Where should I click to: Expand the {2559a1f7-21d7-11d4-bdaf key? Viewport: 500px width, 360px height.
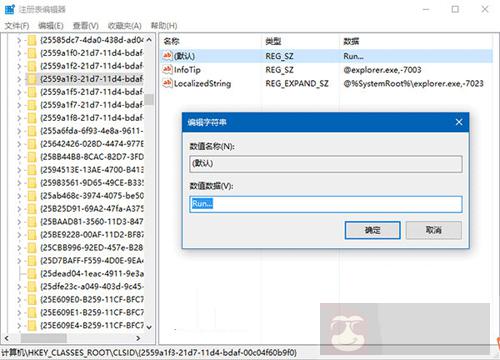point(19,105)
